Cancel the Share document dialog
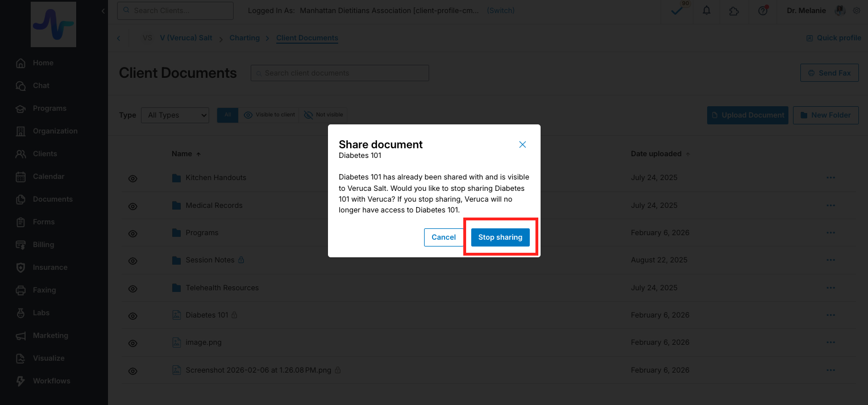This screenshot has height=405, width=868. pos(443,237)
